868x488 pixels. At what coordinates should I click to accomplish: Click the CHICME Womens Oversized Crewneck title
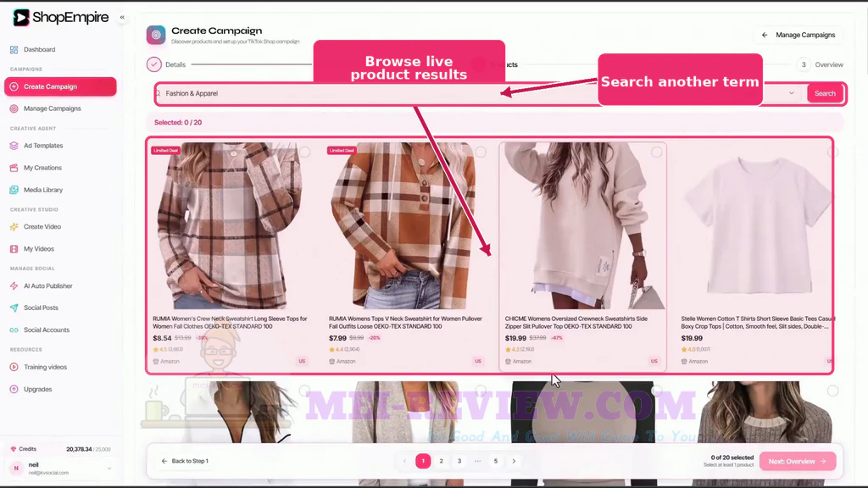(576, 323)
